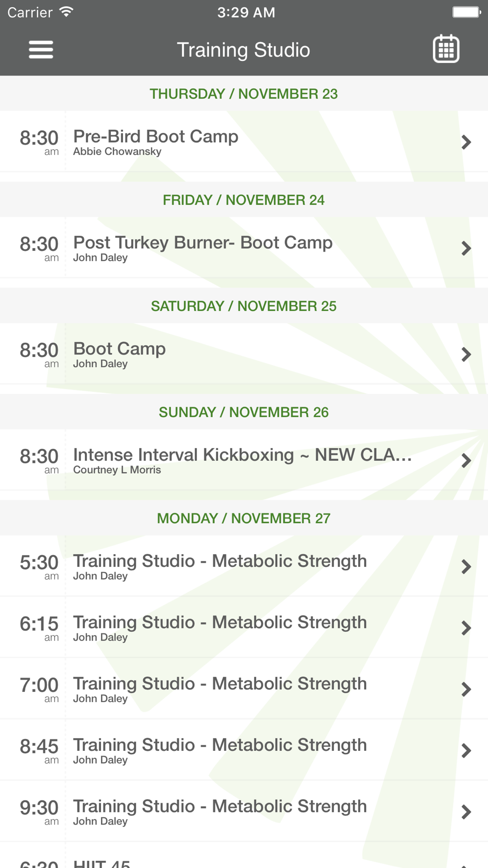Tap Monday / November 27 header
The height and width of the screenshot is (868, 488).
point(244,518)
